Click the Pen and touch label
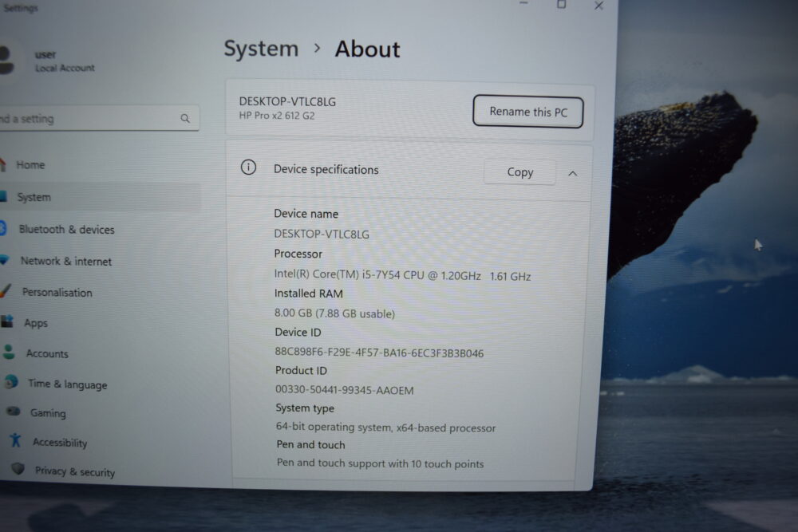Image resolution: width=798 pixels, height=532 pixels. pyautogui.click(x=310, y=444)
